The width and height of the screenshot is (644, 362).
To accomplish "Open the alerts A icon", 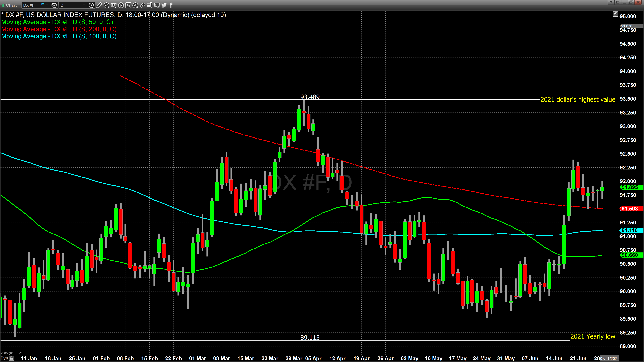I will click(135, 5).
